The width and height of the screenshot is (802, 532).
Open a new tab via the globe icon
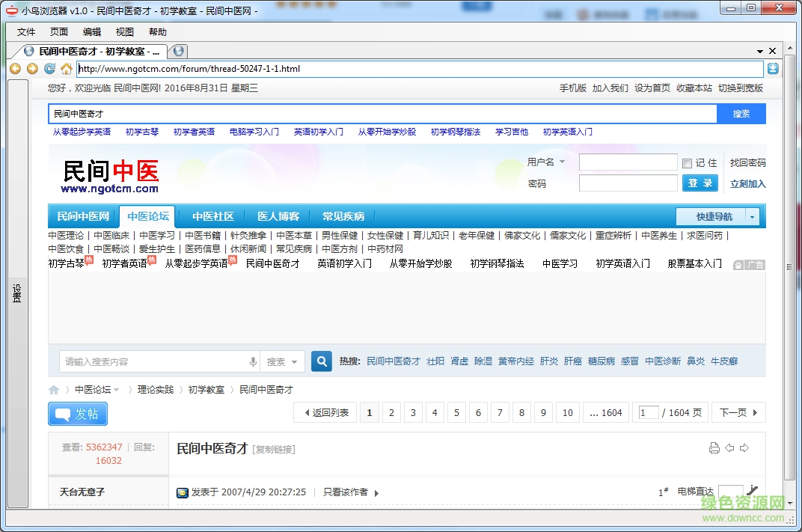(177, 51)
